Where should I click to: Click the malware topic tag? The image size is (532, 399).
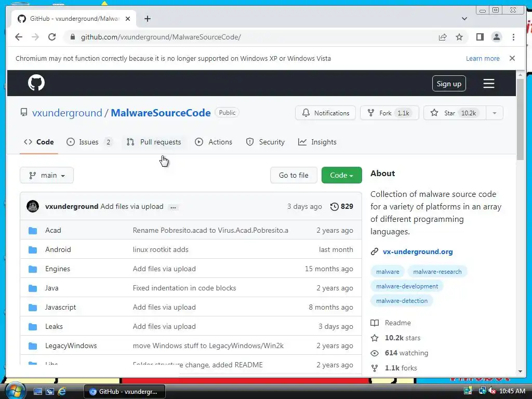point(388,271)
